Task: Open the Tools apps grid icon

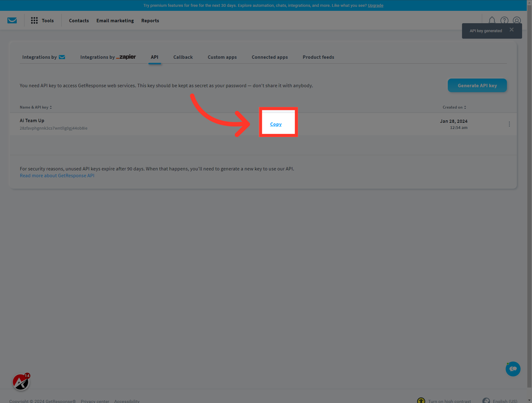Action: point(34,20)
